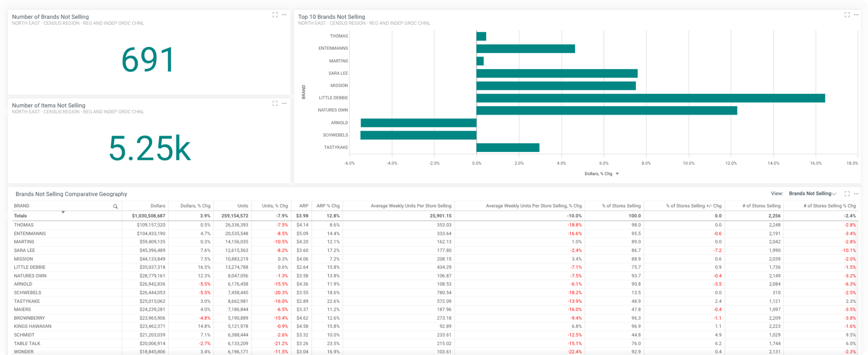Select the TASTYKAKE bar in chart
Image resolution: width=868 pixels, height=355 pixels.
pos(508,148)
